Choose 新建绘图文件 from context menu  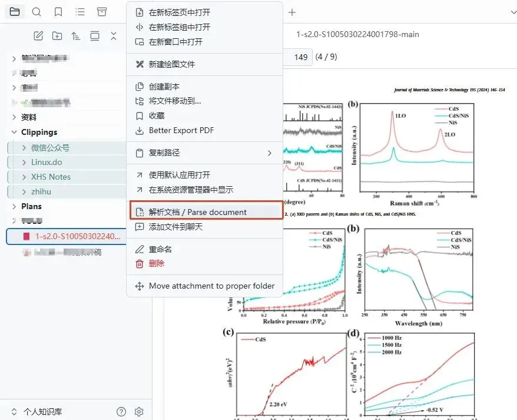point(204,64)
